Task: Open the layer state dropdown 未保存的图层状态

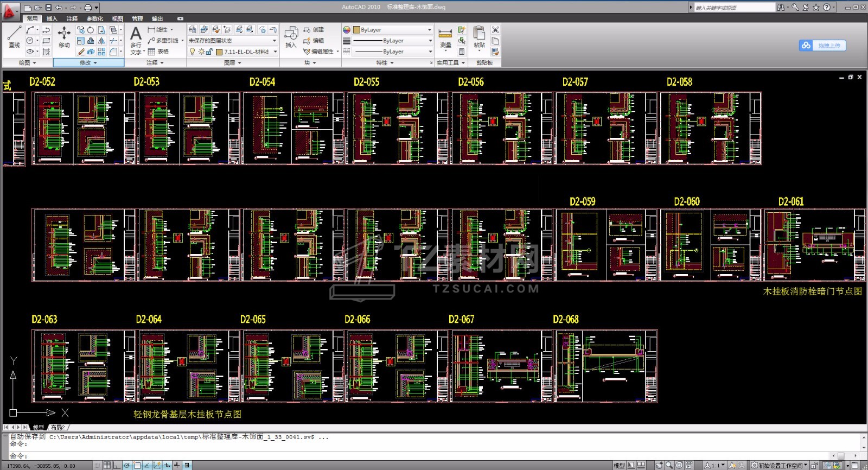Action: (x=232, y=41)
